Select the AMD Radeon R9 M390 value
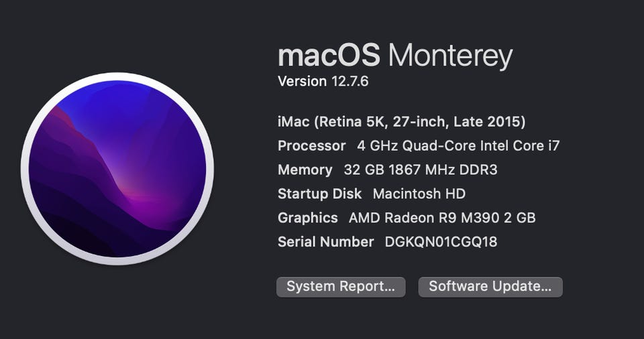The height and width of the screenshot is (339, 644). [x=426, y=218]
